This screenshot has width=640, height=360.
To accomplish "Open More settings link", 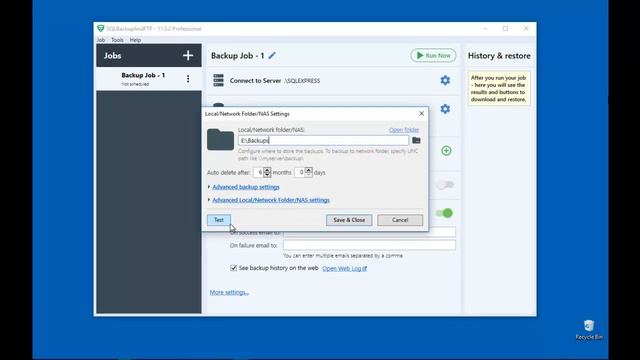I will point(229,292).
